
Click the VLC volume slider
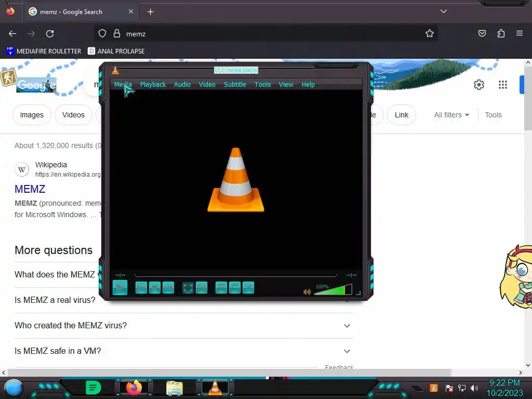[333, 290]
